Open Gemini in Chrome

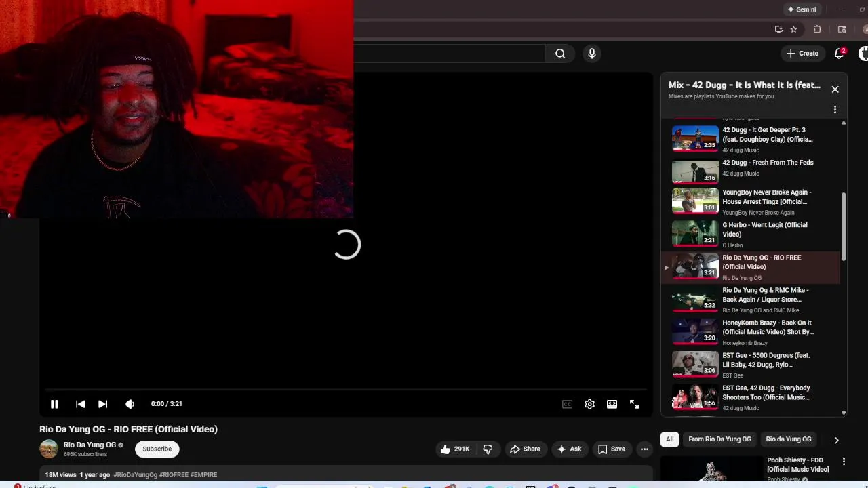(802, 9)
